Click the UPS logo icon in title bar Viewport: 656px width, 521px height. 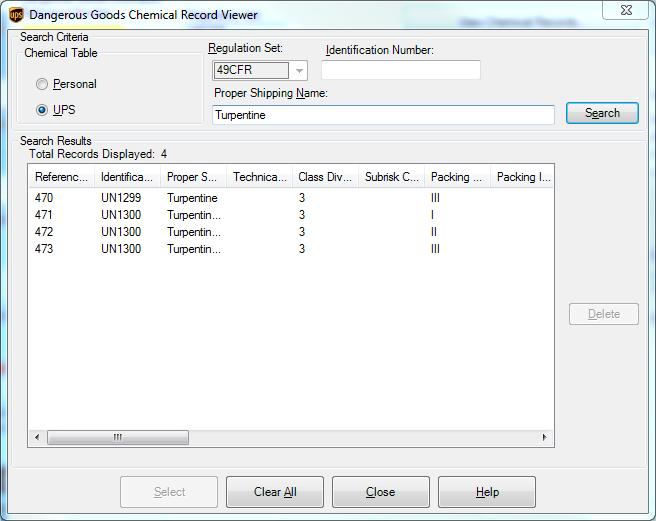coord(16,15)
